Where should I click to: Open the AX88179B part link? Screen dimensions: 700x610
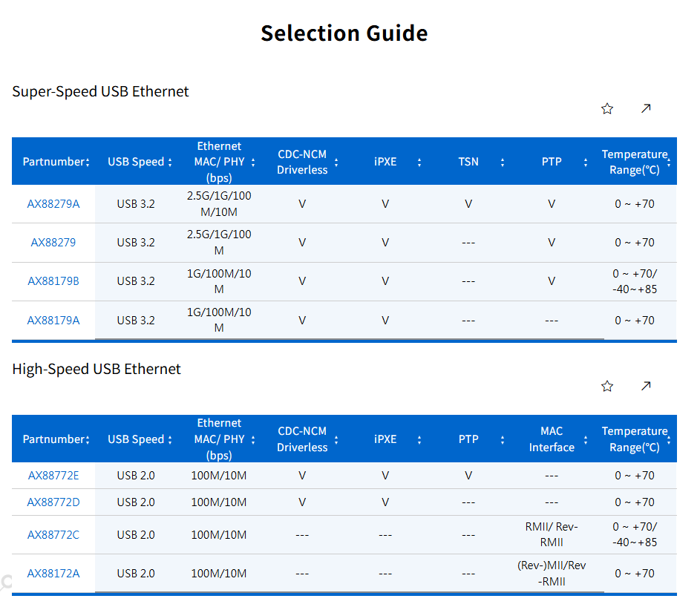pos(53,281)
